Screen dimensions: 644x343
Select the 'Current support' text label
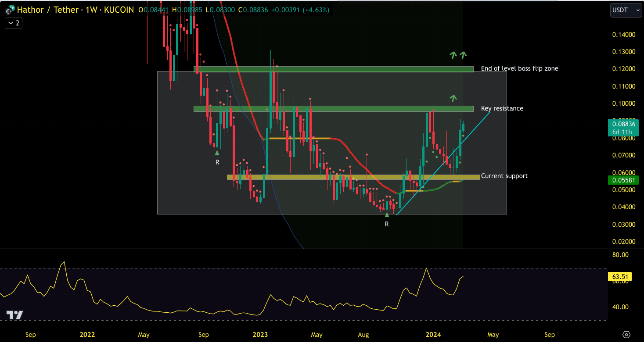[504, 176]
